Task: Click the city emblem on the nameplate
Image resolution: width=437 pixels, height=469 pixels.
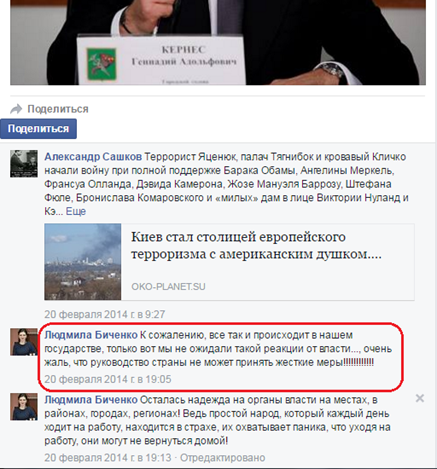Action: click(102, 64)
